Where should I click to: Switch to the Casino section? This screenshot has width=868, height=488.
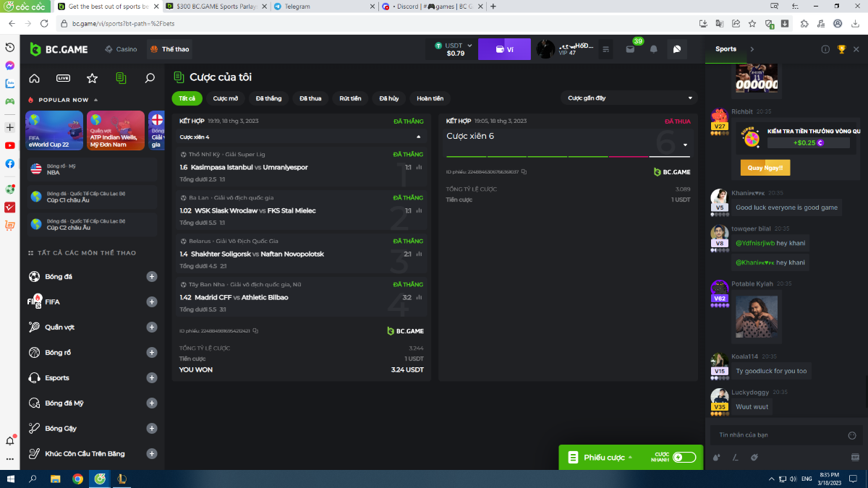tap(121, 49)
